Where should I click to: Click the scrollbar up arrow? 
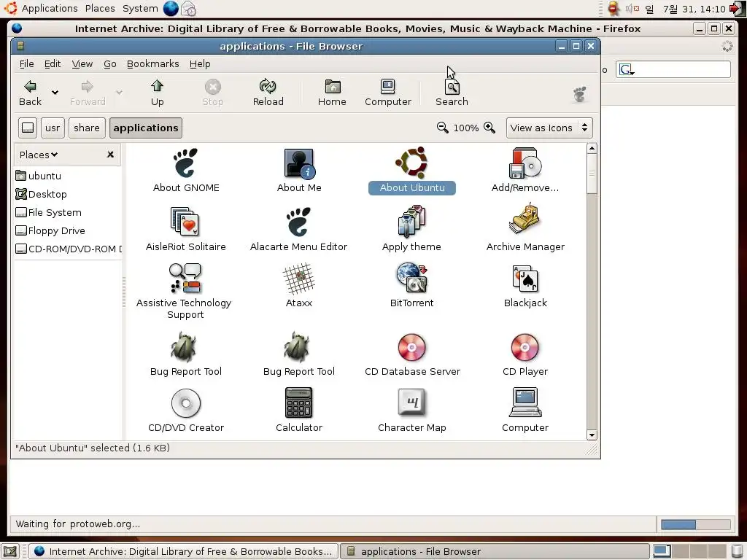(x=592, y=148)
